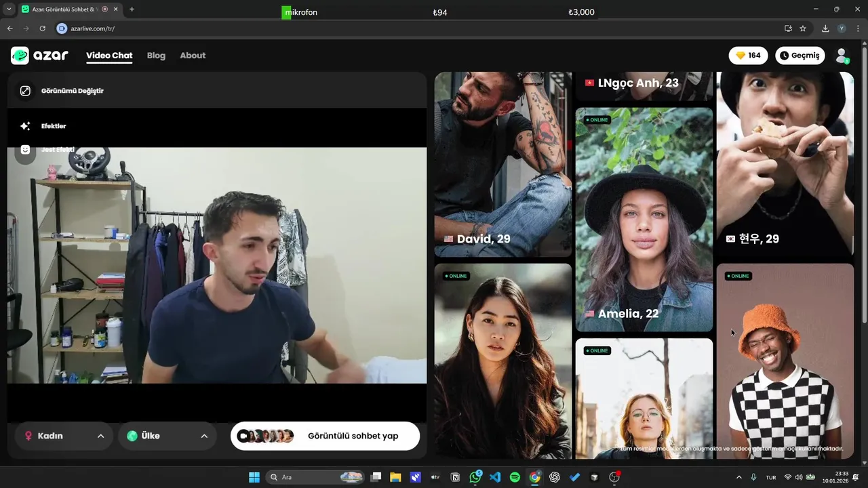Go to the About page

point(193,56)
